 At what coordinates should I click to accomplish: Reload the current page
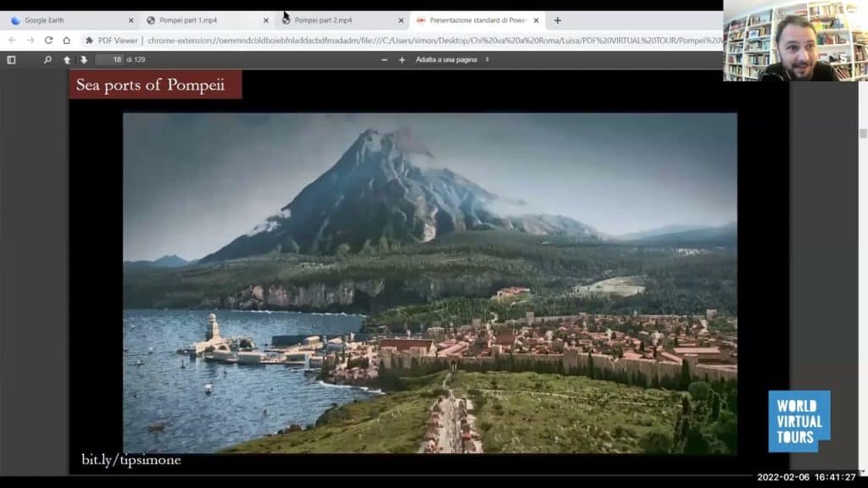click(48, 41)
